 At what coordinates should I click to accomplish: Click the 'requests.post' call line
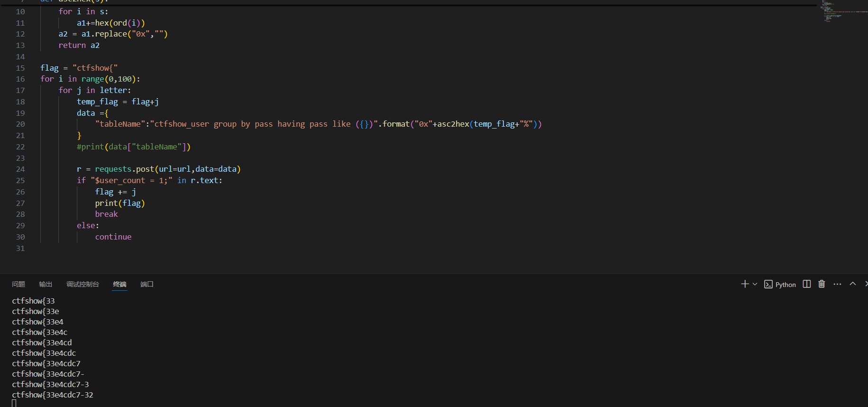(x=159, y=169)
